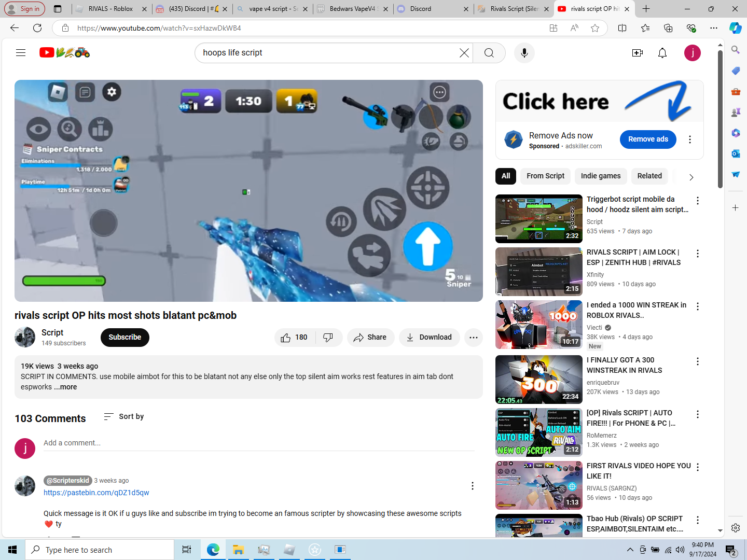
Task: Download this video
Action: click(x=429, y=338)
